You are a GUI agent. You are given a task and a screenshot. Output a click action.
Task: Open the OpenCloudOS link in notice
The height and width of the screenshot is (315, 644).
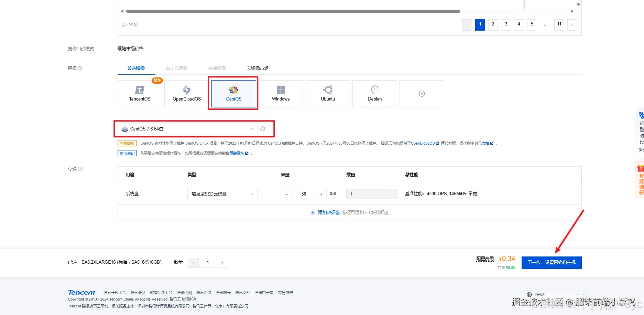[x=425, y=143]
